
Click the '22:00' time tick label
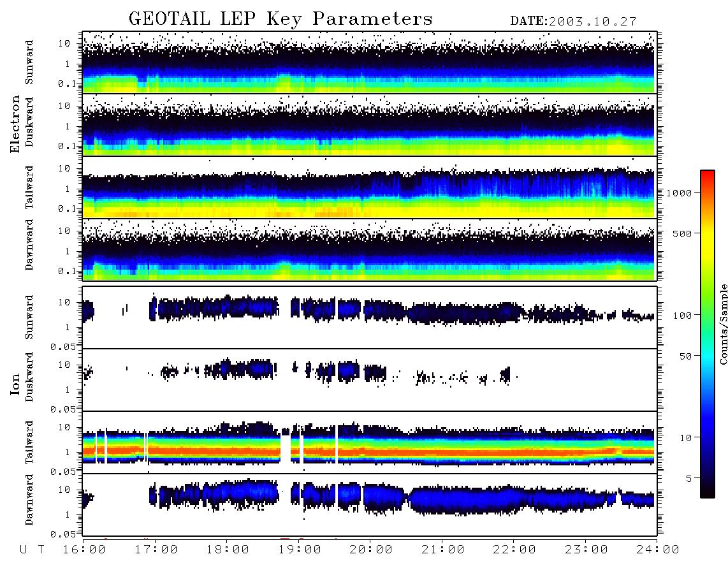coord(514,550)
